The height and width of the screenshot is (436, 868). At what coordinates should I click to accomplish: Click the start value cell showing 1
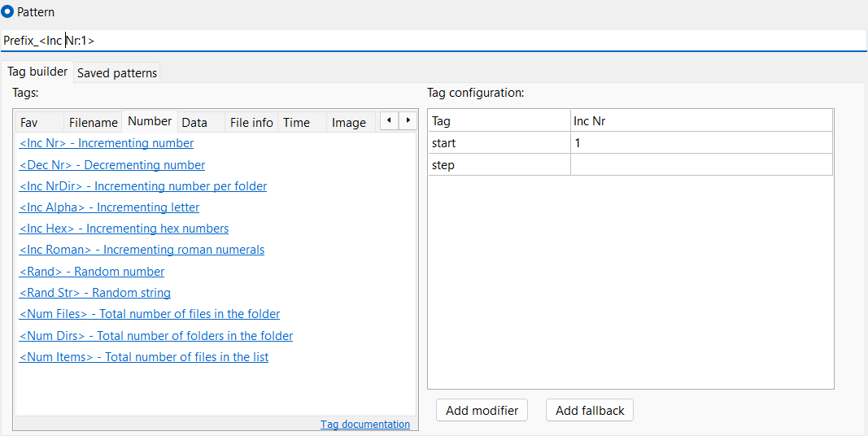701,142
